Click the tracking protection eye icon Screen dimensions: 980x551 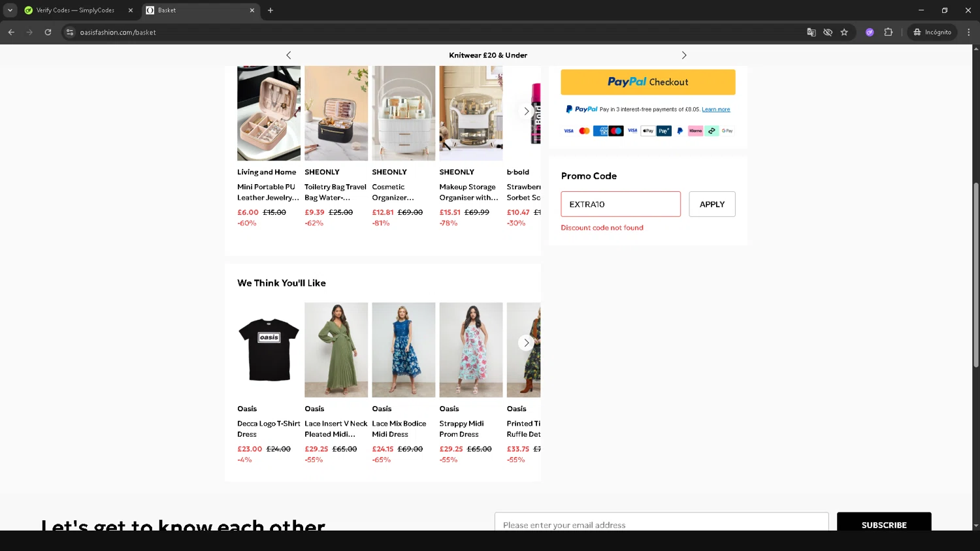pyautogui.click(x=828, y=32)
